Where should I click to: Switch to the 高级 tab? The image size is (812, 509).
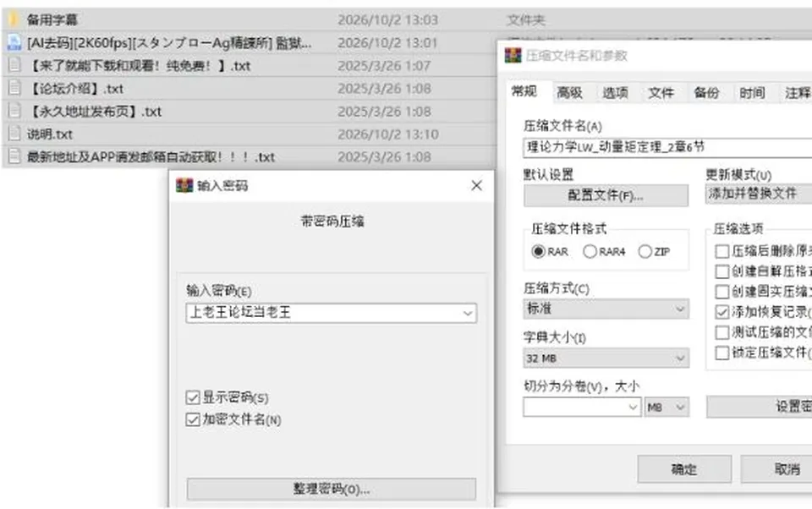[569, 93]
